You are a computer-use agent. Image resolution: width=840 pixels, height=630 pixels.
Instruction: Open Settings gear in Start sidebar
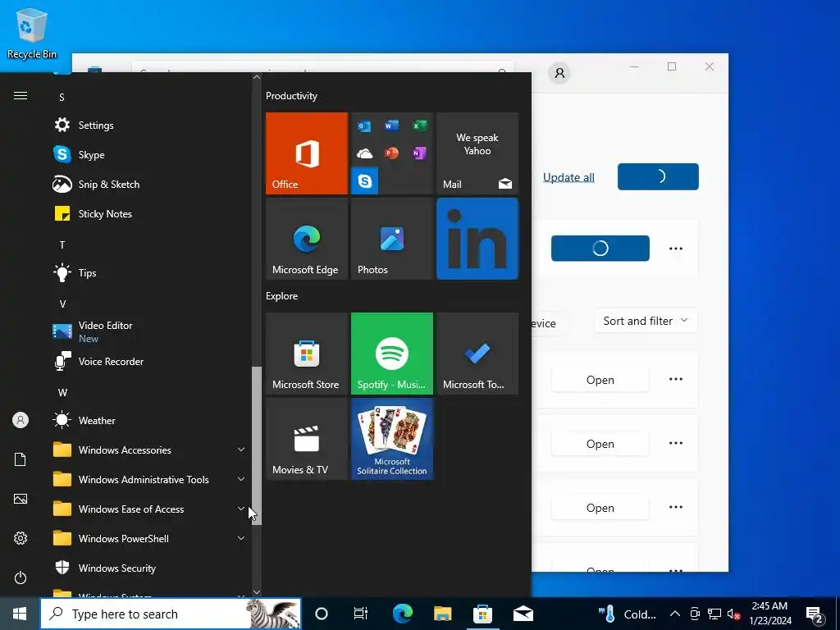pyautogui.click(x=21, y=538)
